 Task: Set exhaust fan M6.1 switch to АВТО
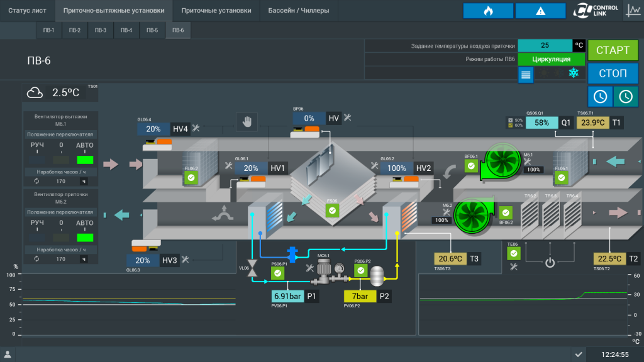(x=85, y=160)
